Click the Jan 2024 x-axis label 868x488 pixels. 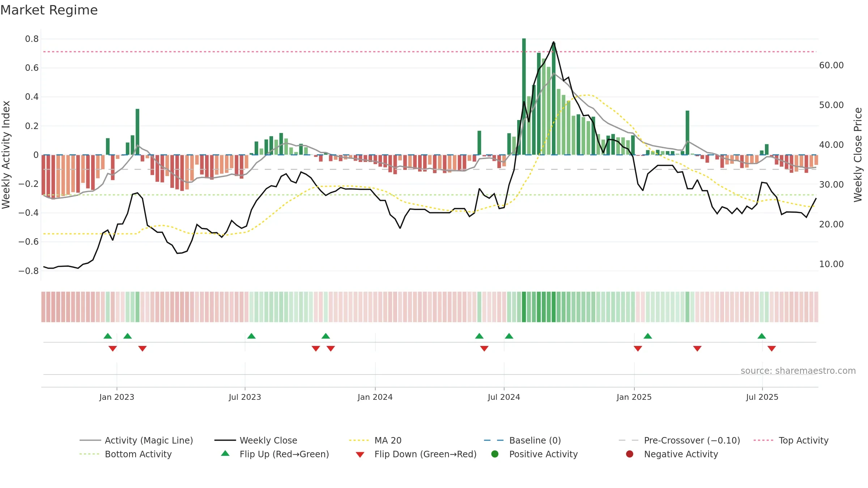pos(375,397)
